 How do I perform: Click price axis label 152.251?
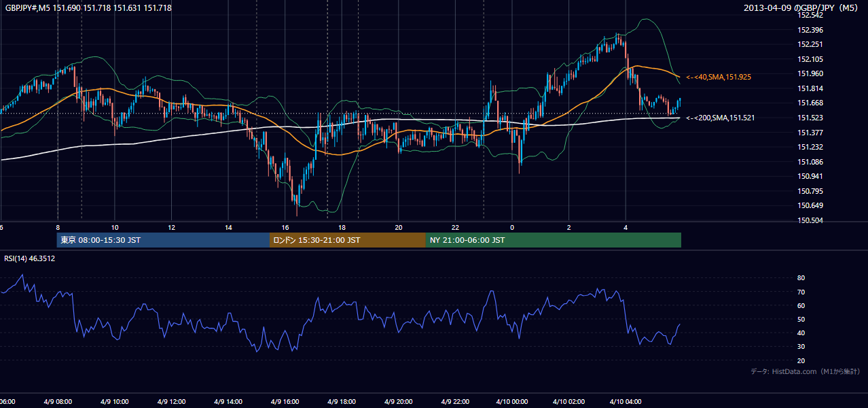click(810, 45)
